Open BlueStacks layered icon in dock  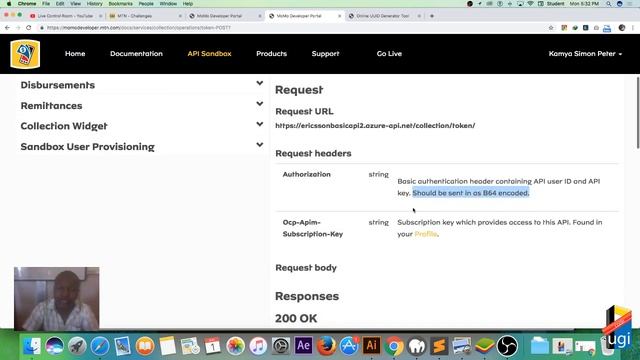[484, 346]
